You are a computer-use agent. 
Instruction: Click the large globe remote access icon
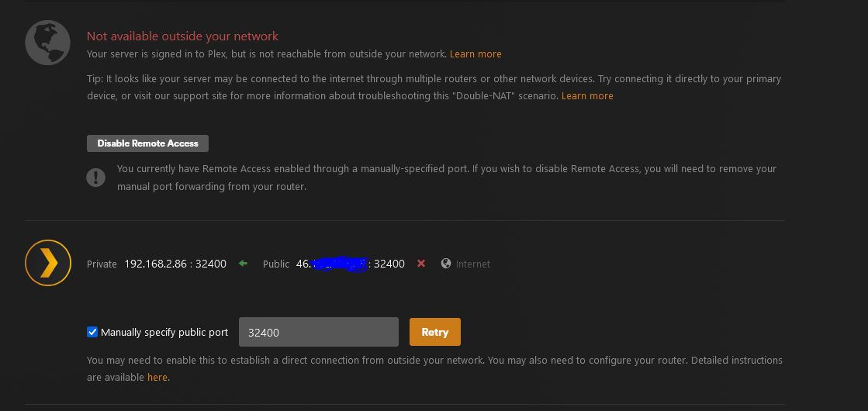[47, 43]
